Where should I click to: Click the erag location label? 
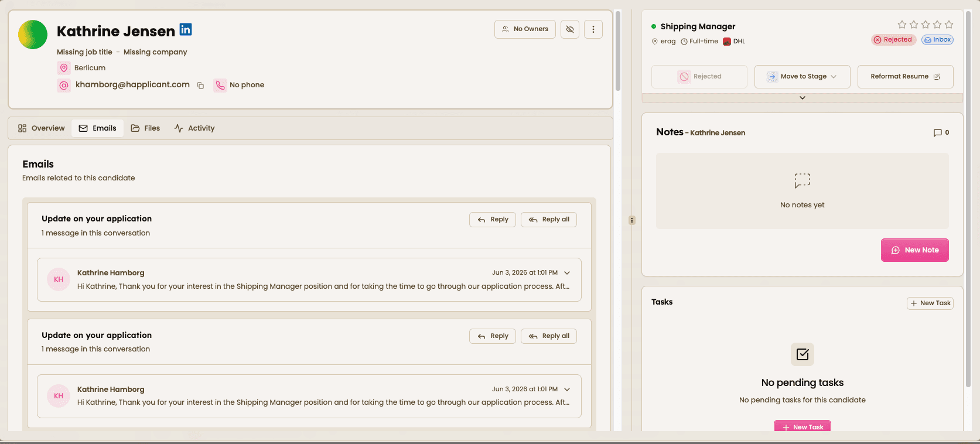[x=668, y=42]
